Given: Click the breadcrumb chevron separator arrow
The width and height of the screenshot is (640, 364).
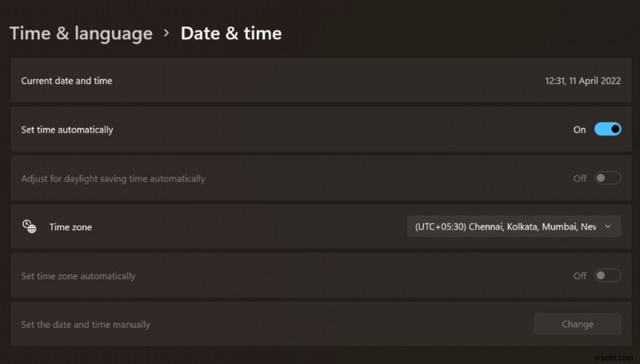Looking at the screenshot, I should [166, 33].
